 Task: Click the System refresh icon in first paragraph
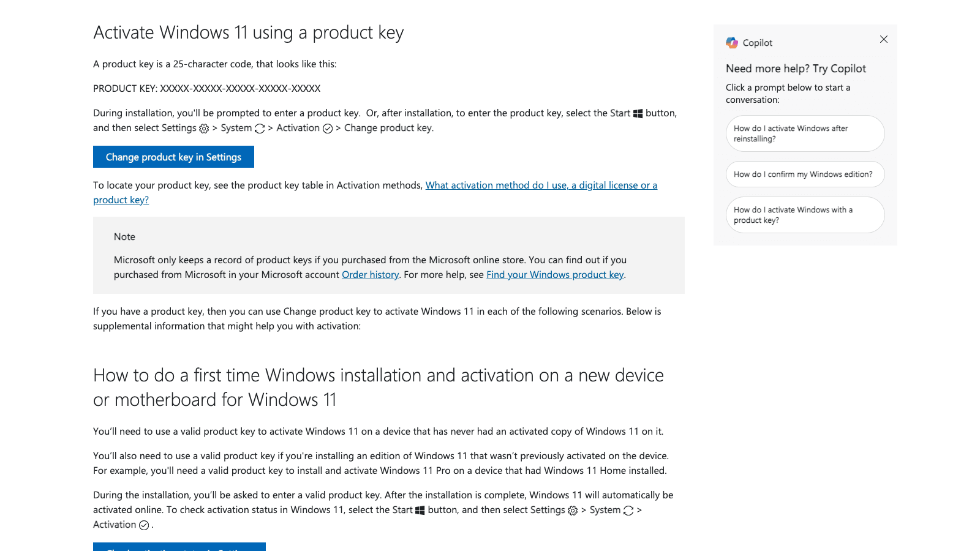260,129
